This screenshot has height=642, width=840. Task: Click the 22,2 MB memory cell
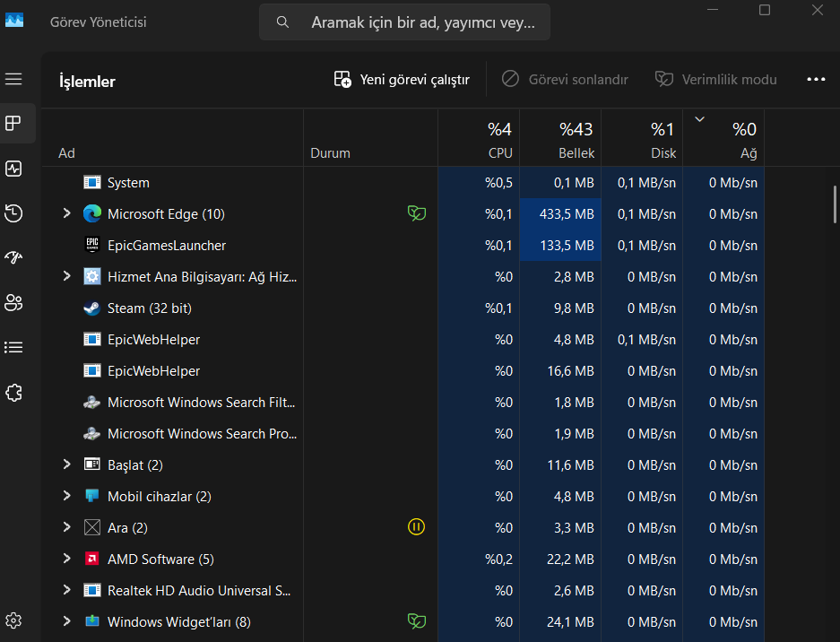click(x=560, y=559)
